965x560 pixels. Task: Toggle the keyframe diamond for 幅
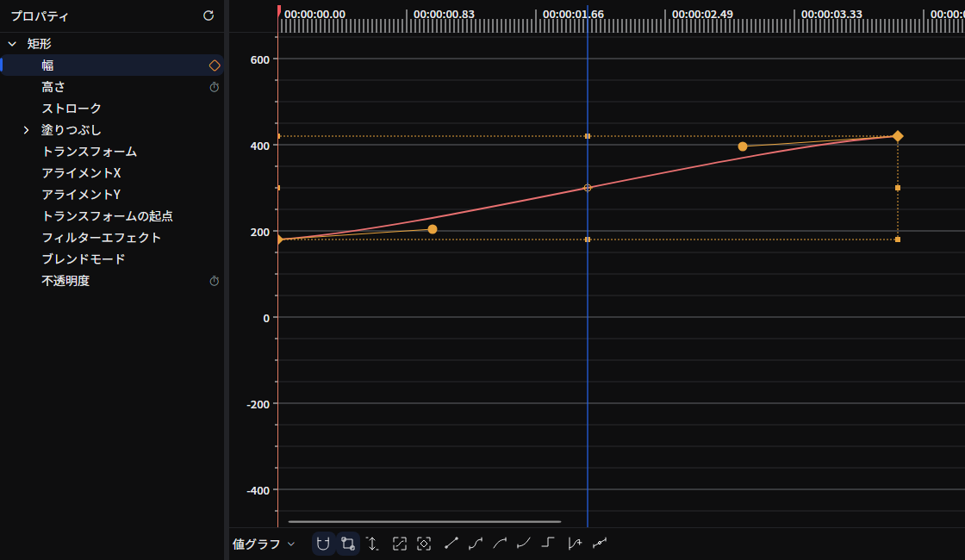pyautogui.click(x=215, y=65)
